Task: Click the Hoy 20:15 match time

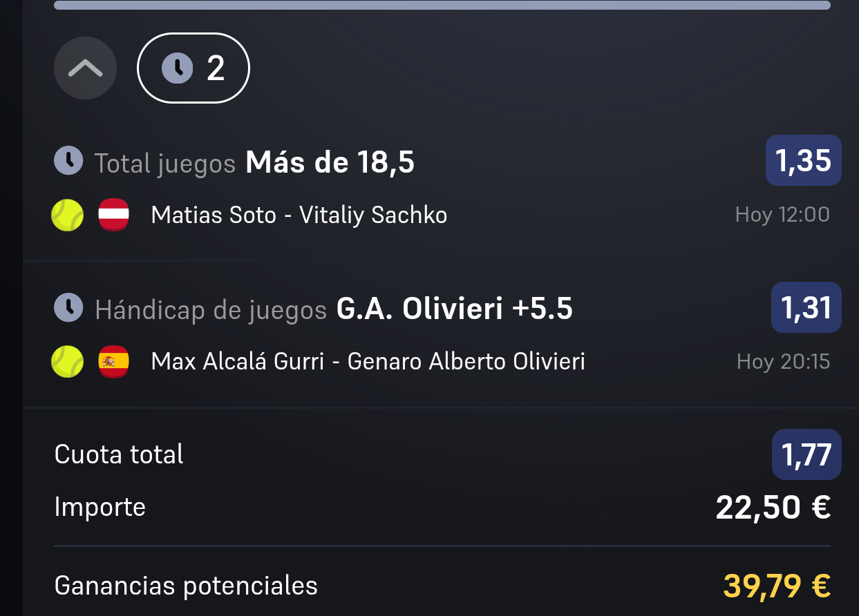Action: [784, 361]
